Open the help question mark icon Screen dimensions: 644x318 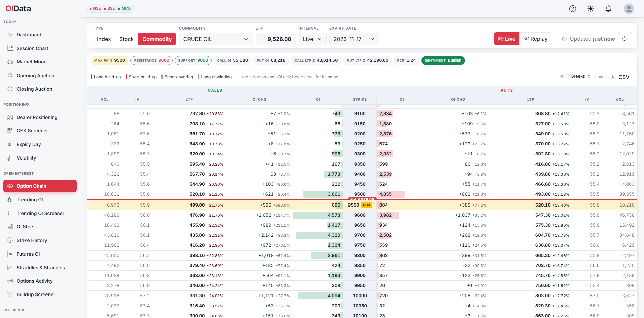tap(573, 9)
